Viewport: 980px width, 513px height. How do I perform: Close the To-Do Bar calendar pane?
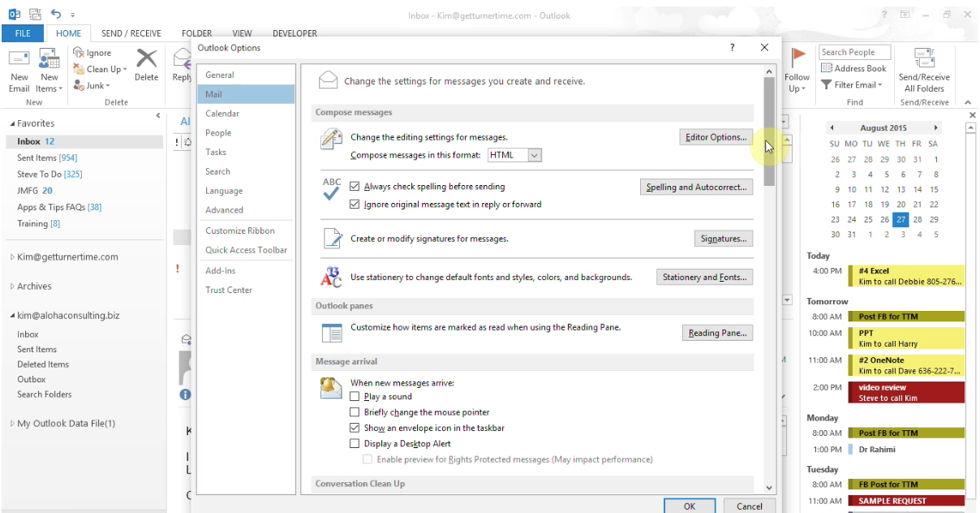coord(973,116)
